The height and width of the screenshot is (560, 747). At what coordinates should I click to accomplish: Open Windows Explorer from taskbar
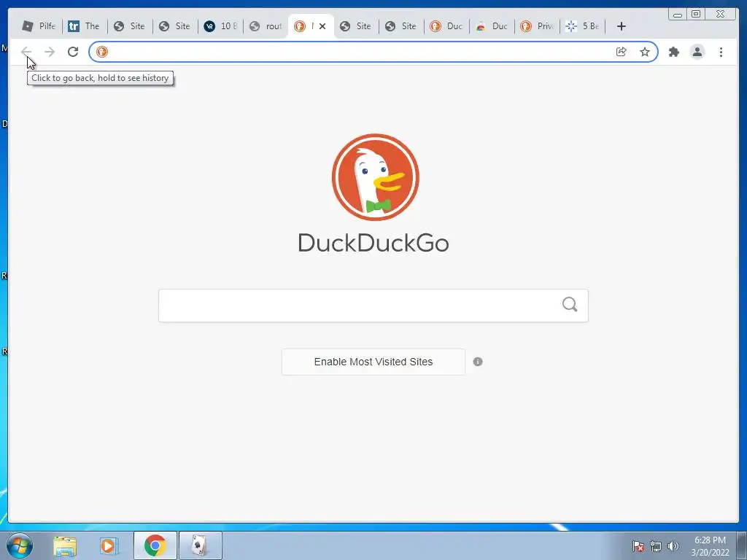65,545
